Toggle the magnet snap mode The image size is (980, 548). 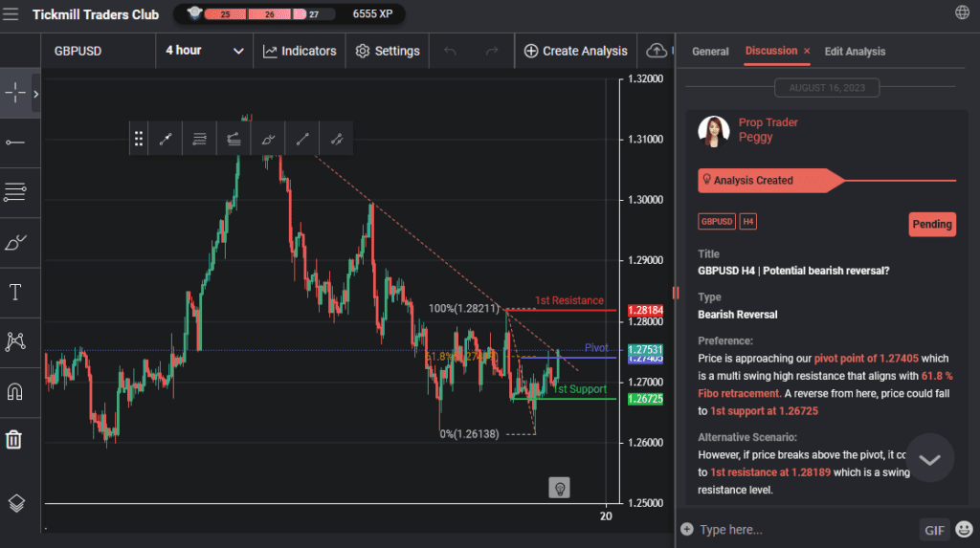[x=15, y=391]
